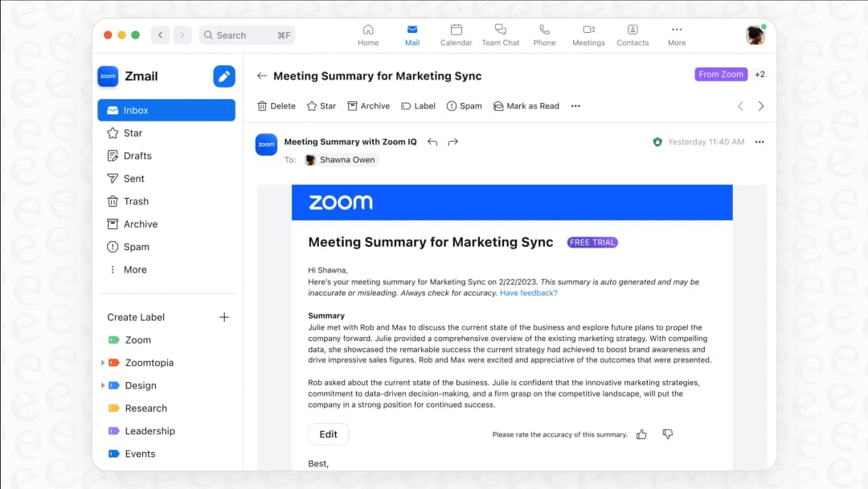
Task: Reply to the message with arrow icon
Action: coord(432,142)
